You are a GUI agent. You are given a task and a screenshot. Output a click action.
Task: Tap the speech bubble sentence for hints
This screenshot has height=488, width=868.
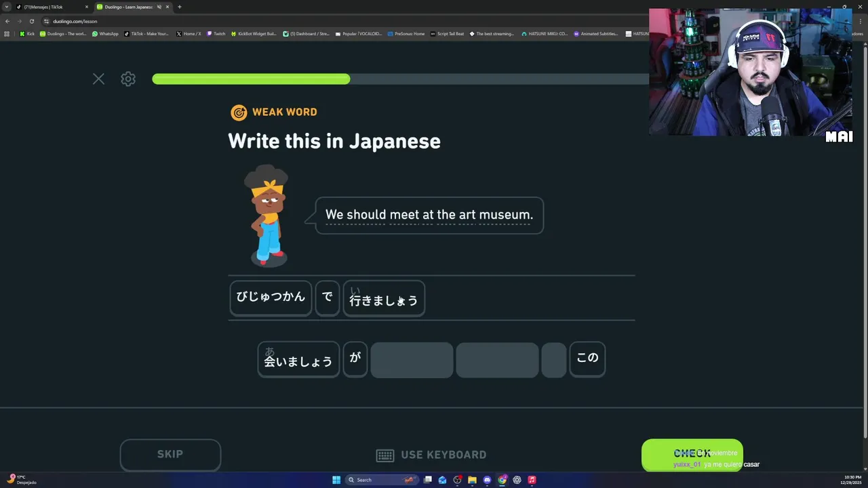click(429, 215)
